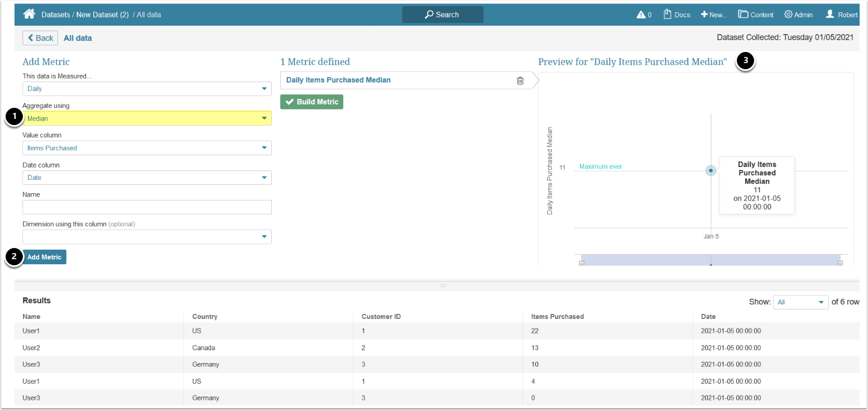Image resolution: width=868 pixels, height=410 pixels.
Task: Change the Show rows All dropdown
Action: click(x=800, y=302)
